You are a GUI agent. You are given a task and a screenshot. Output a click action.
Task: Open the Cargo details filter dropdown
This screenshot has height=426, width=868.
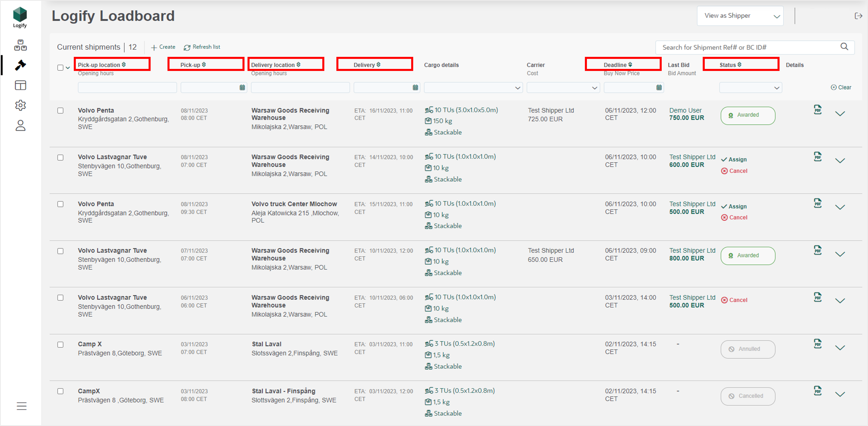click(x=473, y=88)
